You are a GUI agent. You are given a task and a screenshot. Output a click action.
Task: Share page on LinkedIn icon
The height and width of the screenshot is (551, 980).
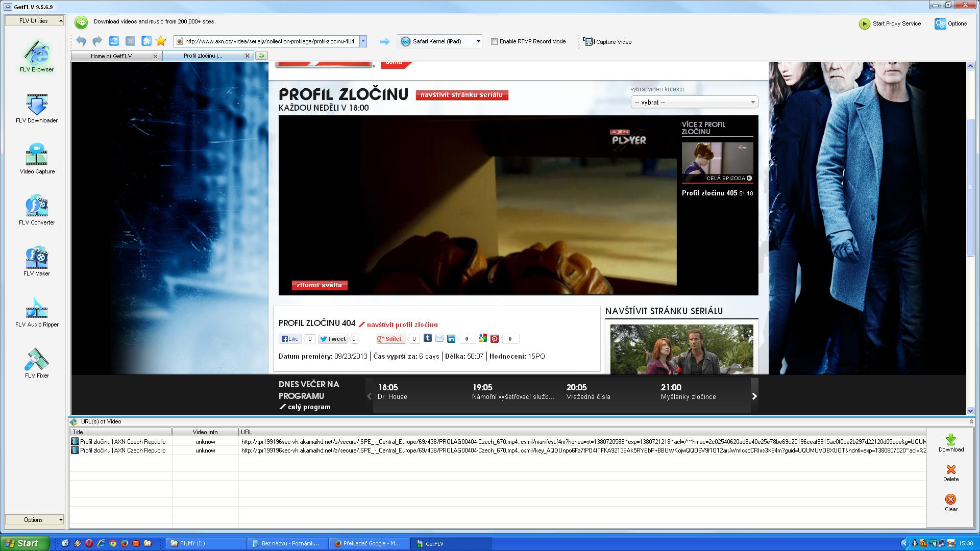451,339
